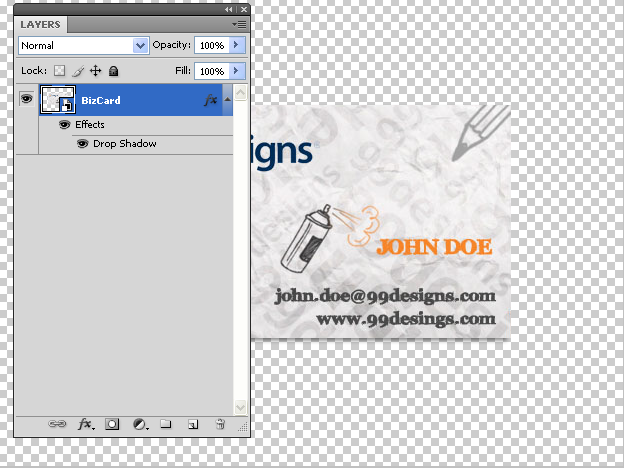The image size is (624, 468).
Task: Hide the Effects group eye icon
Action: (x=64, y=125)
